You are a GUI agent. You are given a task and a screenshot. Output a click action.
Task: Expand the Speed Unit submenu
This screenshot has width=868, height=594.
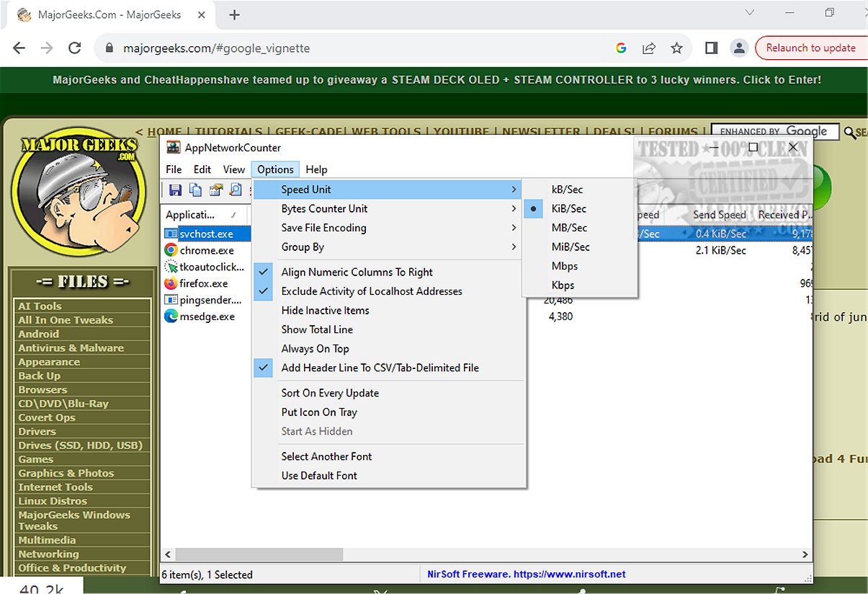[x=389, y=189]
